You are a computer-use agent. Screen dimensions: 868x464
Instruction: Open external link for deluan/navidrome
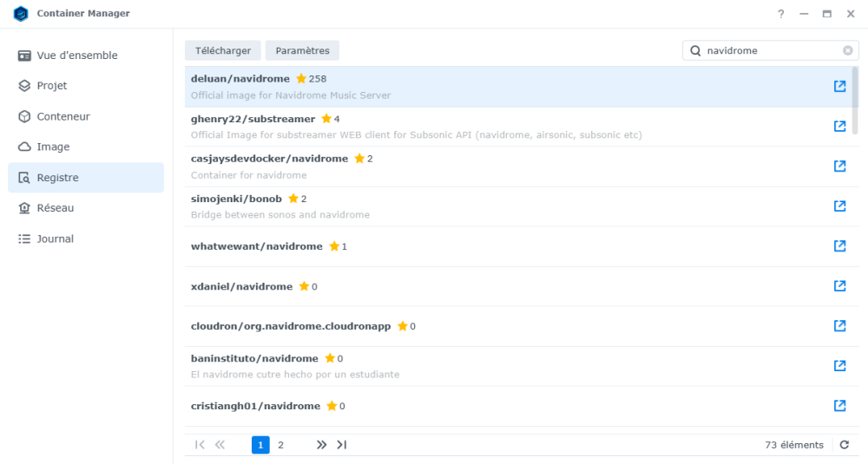click(x=839, y=86)
